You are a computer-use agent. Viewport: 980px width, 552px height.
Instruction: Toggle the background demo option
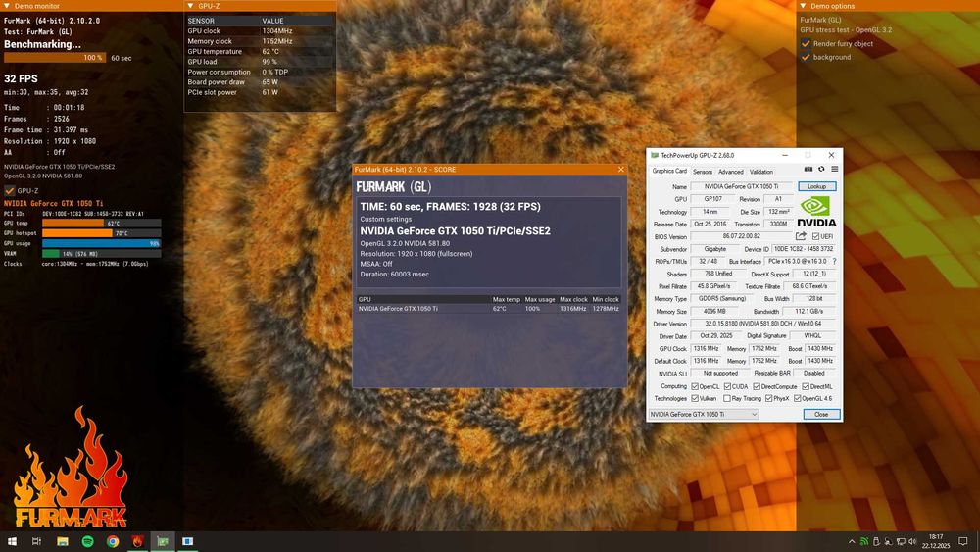[x=806, y=57]
